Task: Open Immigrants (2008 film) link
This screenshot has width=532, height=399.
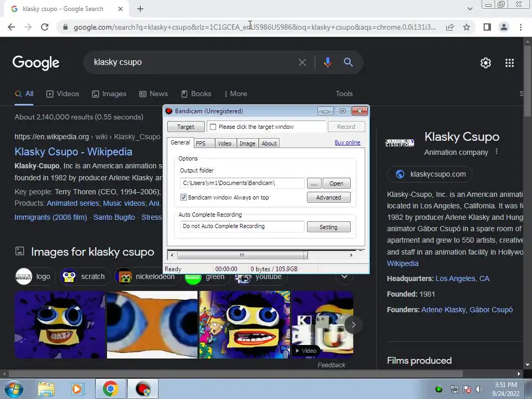Action: point(50,218)
